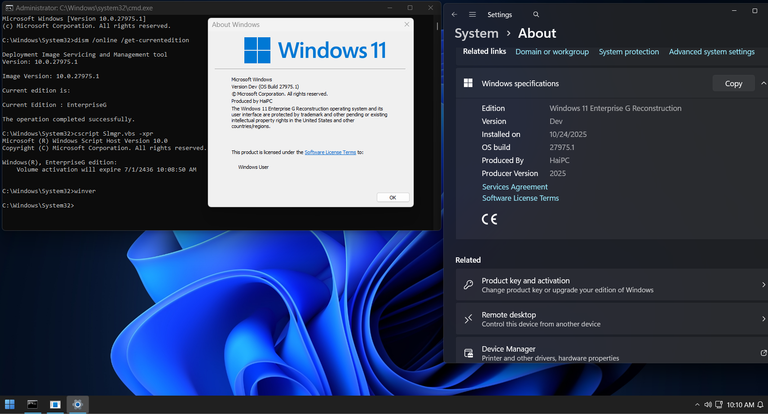Click the Device Manager icon

468,353
